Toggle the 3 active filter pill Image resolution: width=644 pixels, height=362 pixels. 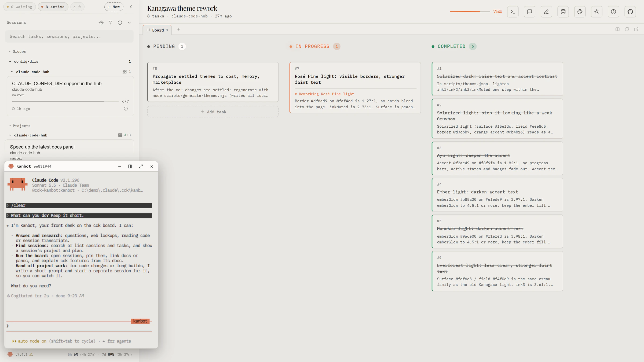tap(53, 7)
